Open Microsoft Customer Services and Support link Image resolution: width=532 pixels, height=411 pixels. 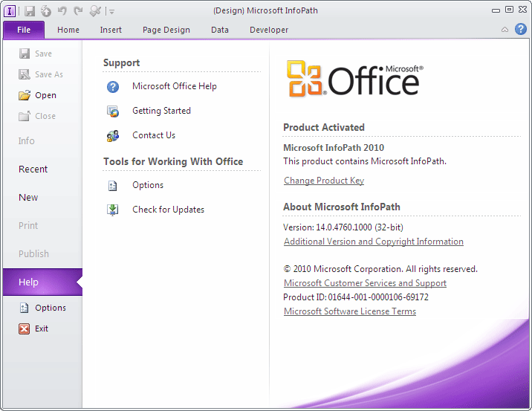coord(365,283)
